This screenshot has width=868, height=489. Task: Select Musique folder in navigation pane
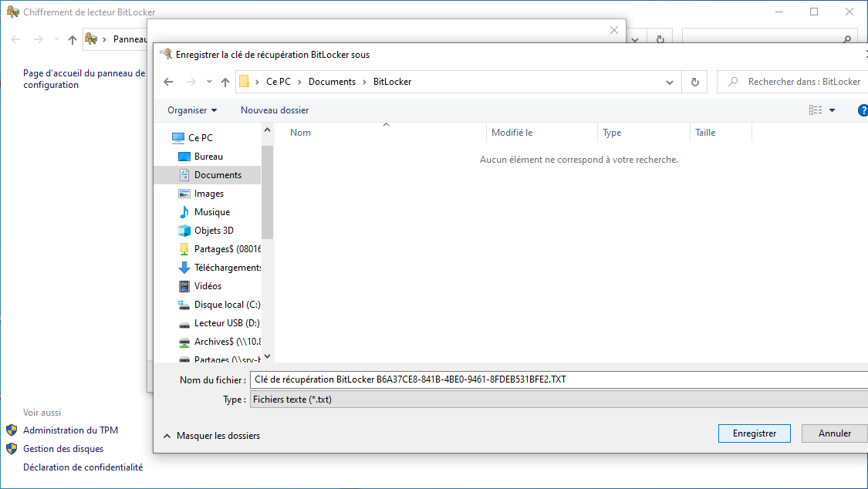tap(211, 212)
